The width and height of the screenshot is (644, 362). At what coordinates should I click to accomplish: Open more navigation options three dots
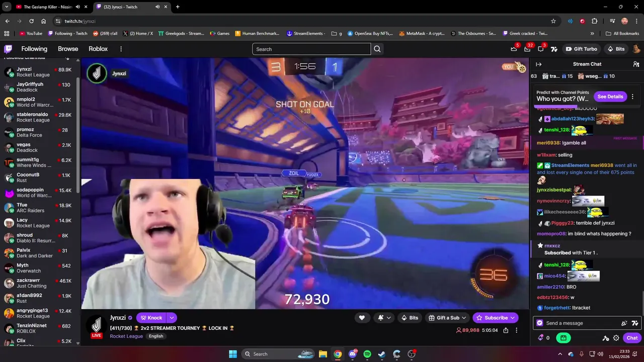pos(121,49)
